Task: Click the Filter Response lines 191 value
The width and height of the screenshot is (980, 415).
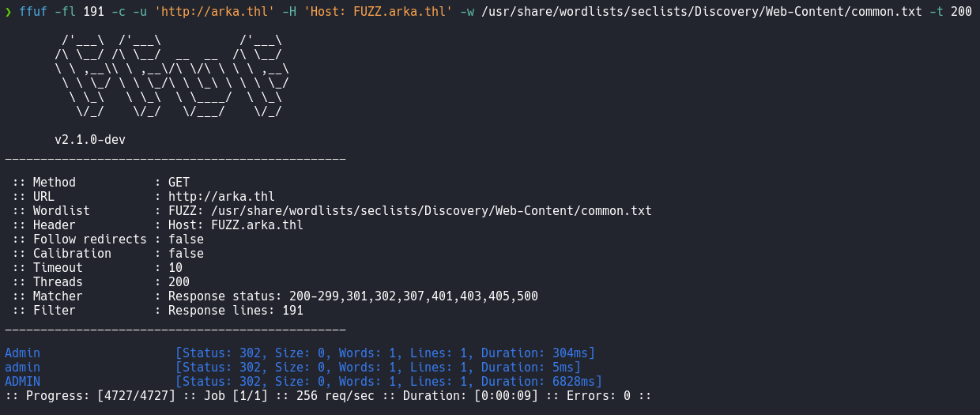Action: (x=236, y=311)
